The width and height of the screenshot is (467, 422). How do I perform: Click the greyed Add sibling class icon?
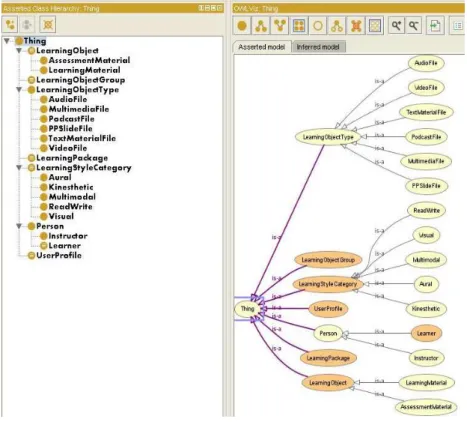27,25
